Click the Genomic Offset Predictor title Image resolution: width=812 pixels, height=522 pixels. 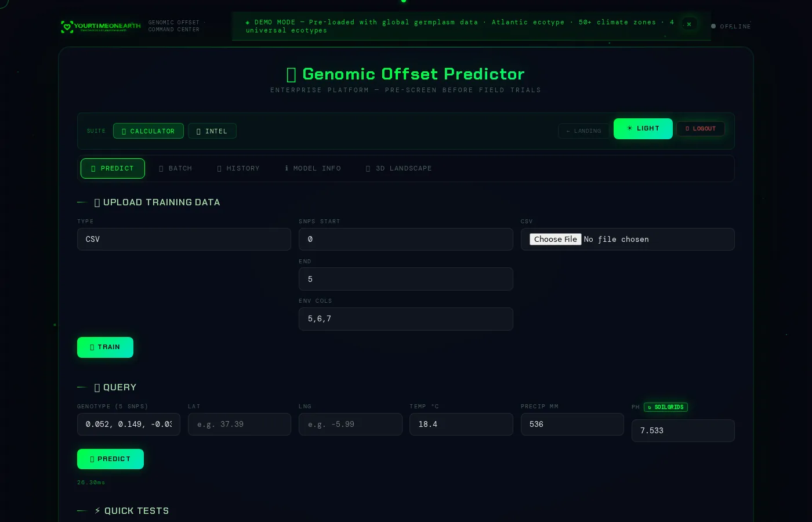[406, 74]
